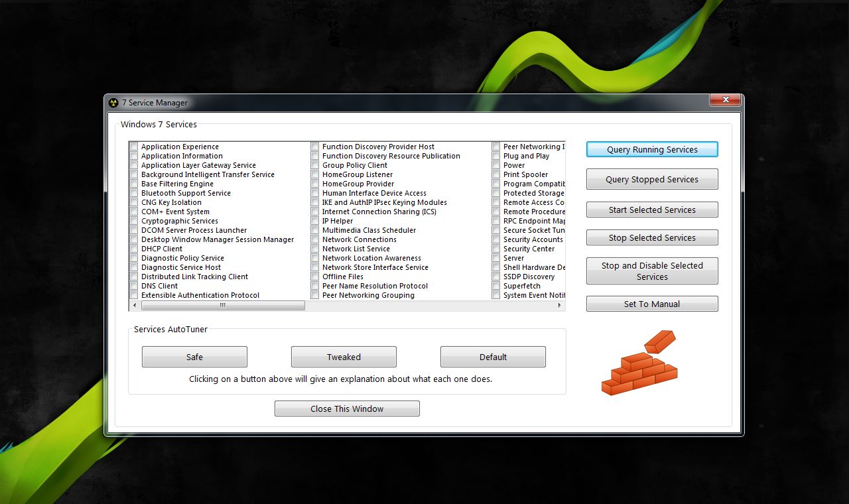Check Diagnostic Policy Service

pos(134,258)
